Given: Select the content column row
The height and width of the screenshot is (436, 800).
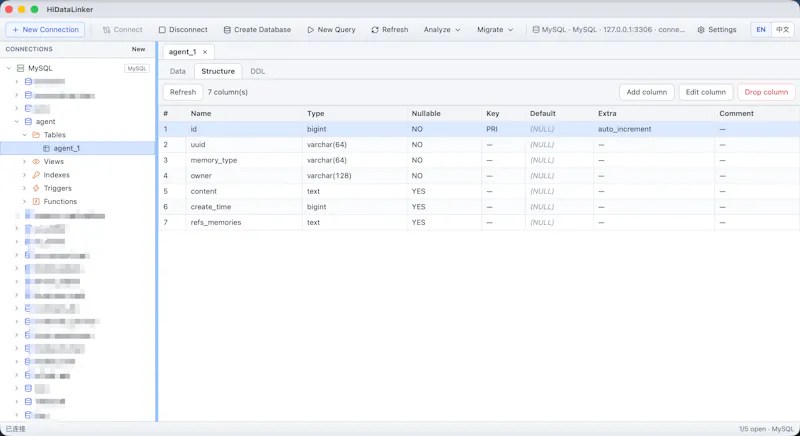Looking at the screenshot, I should click(x=479, y=191).
